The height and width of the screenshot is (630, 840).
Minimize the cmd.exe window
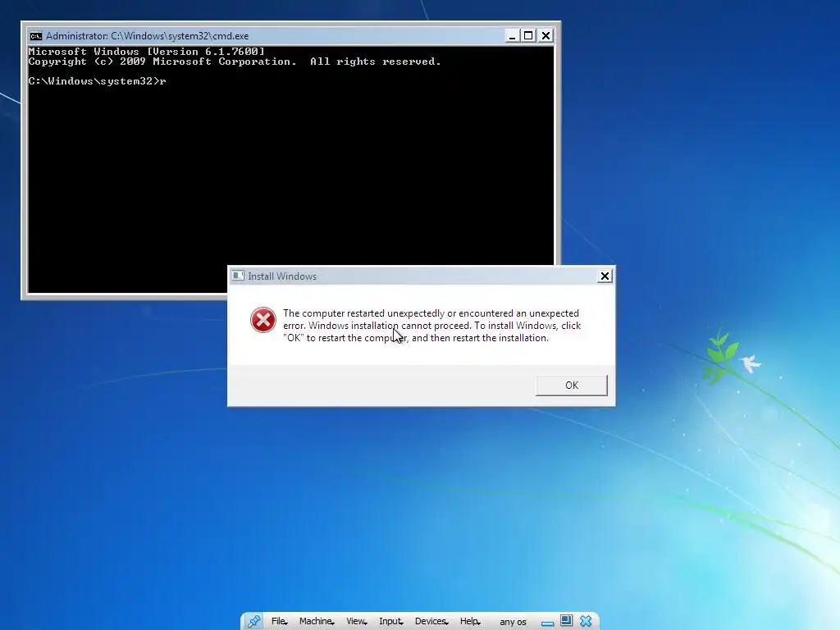click(x=512, y=36)
